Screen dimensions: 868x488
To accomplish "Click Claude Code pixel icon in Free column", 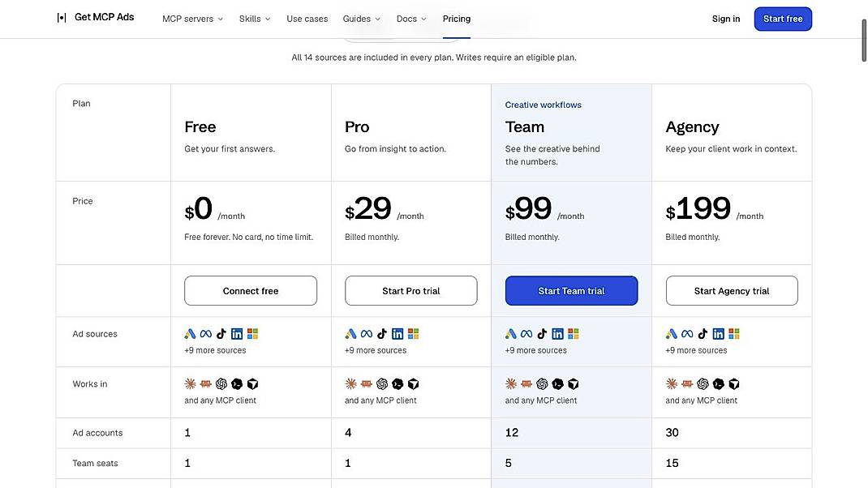I will [x=205, y=383].
